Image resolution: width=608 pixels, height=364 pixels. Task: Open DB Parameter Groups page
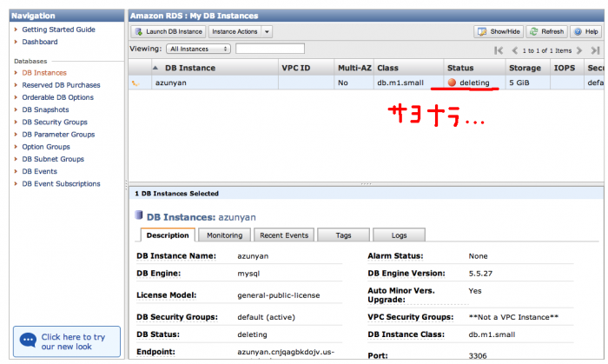tap(58, 135)
